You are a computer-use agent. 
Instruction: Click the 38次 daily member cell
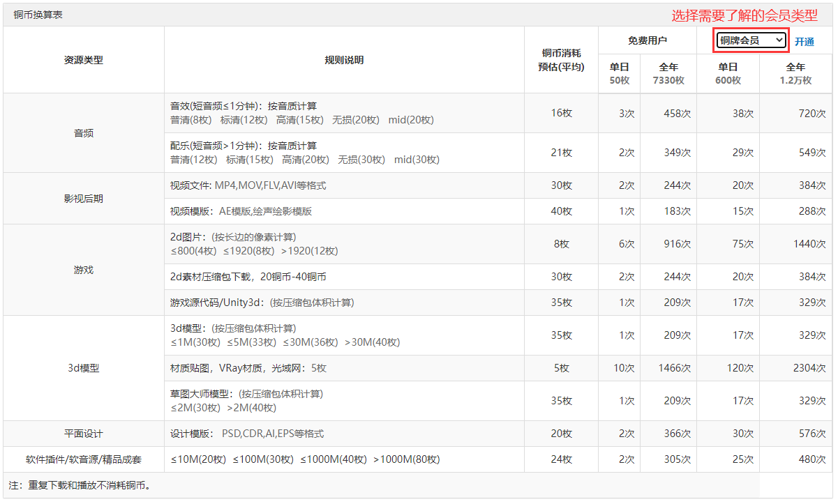[728, 113]
